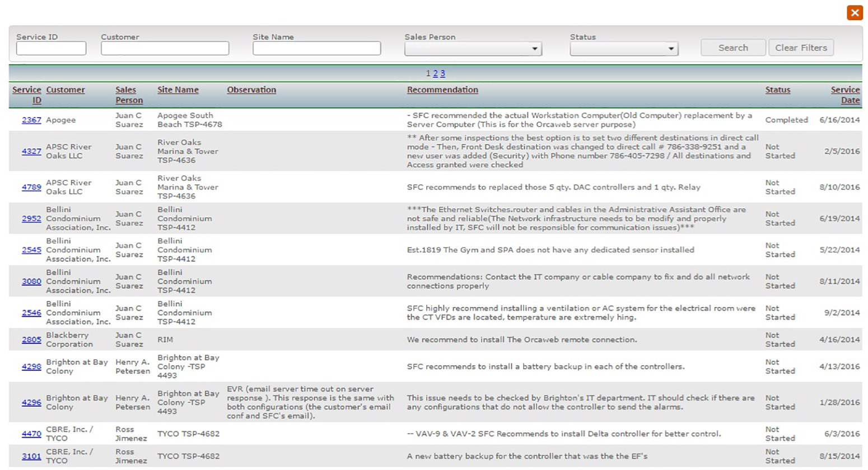Sort by the Site Name column
This screenshot has height=470, width=868.
[178, 90]
